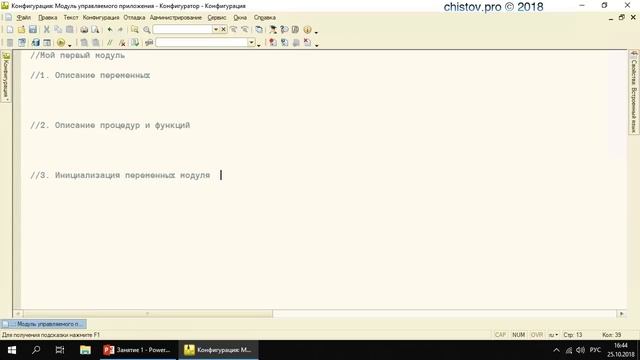Image resolution: width=640 pixels, height=360 pixels.
Task: Remove comment using the crossed slashes icon
Action: (122, 42)
